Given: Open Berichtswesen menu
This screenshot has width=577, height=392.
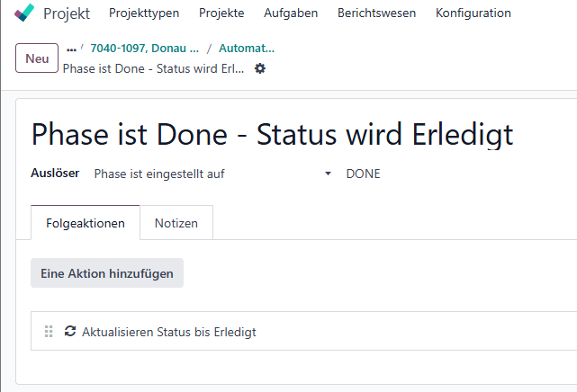Looking at the screenshot, I should click(377, 13).
